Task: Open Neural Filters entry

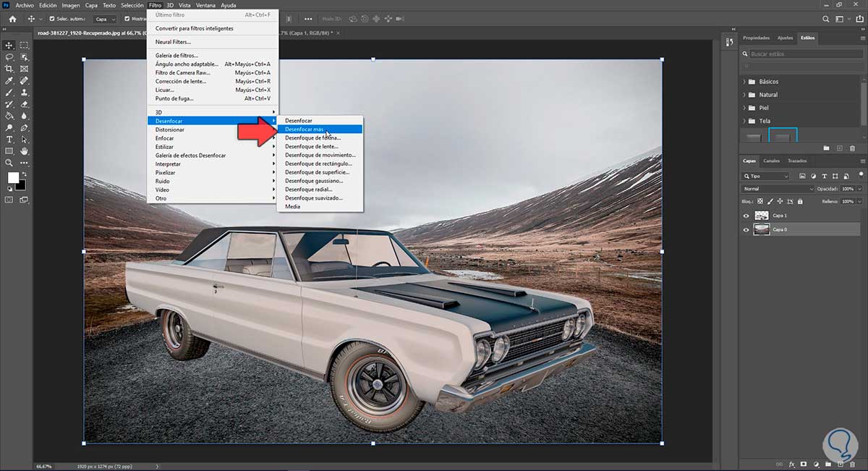Action: click(x=173, y=42)
